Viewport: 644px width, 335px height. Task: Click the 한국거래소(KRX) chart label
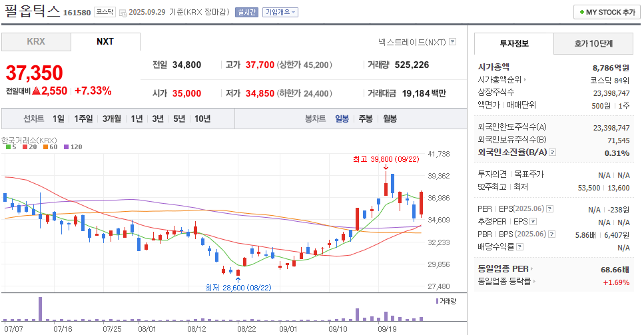coord(29,141)
